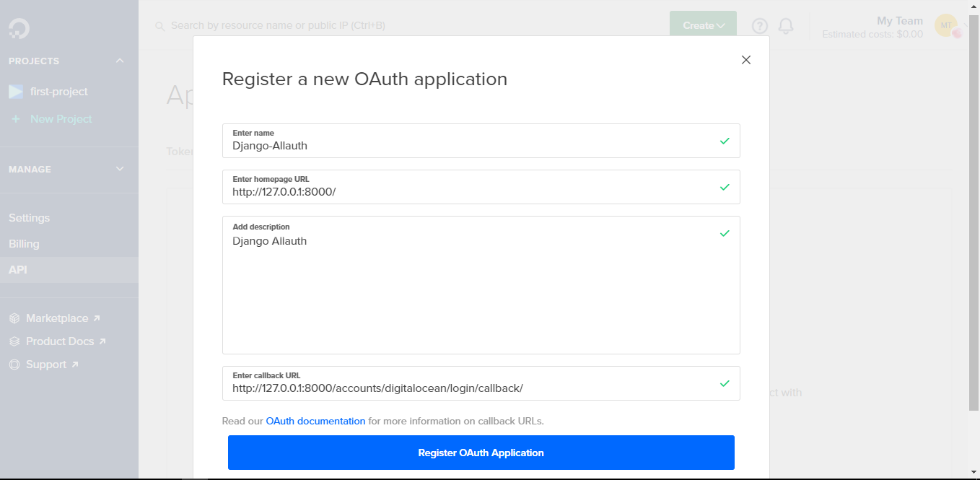The height and width of the screenshot is (480, 980).
Task: Click the Register a new OAuth application heading
Action: pos(364,79)
